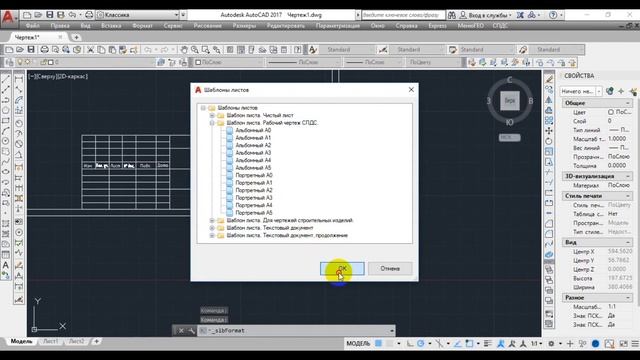Select Альбомный A2 template
This screenshot has width=640, height=360.
pyautogui.click(x=253, y=145)
